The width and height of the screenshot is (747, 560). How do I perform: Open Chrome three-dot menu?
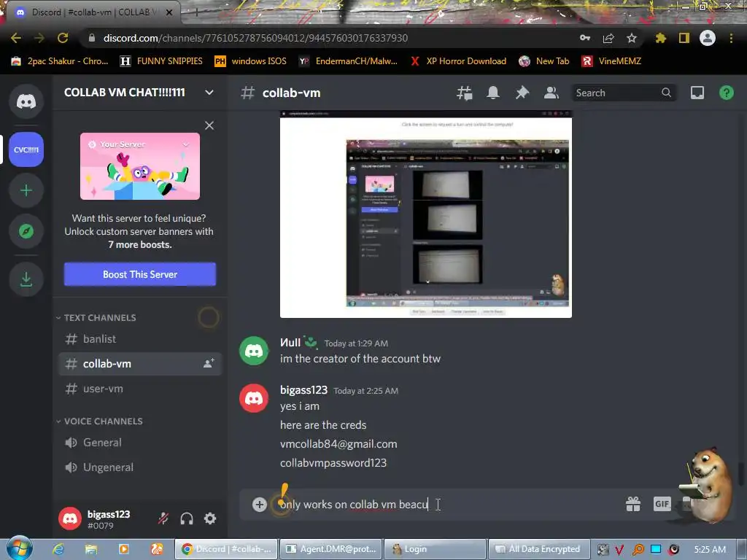point(731,38)
